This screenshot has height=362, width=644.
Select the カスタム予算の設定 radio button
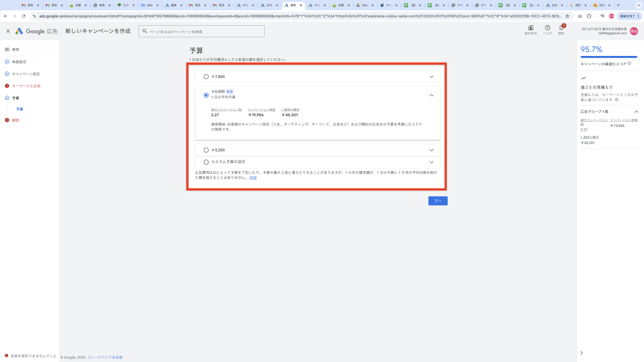(x=206, y=162)
